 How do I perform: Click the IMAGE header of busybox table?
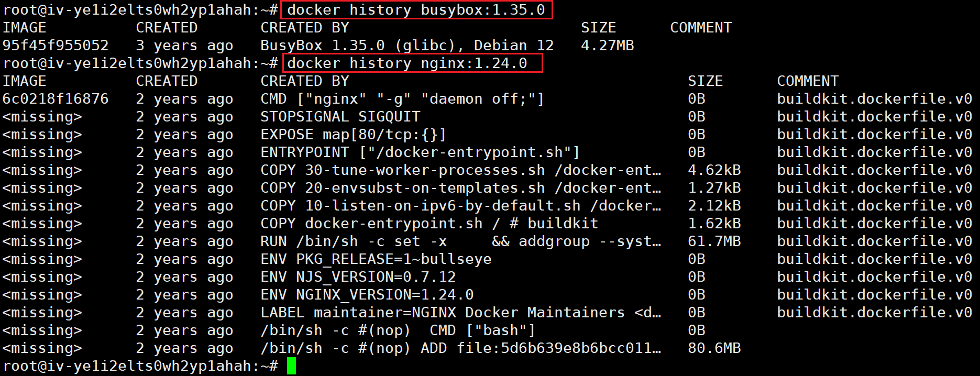click(x=25, y=28)
